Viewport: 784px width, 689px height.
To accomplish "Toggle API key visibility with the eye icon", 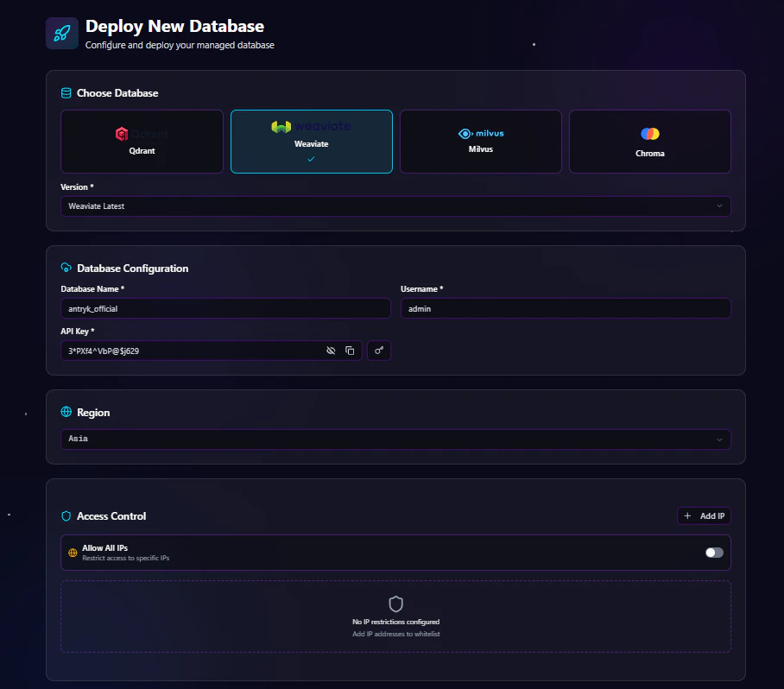I will point(331,351).
